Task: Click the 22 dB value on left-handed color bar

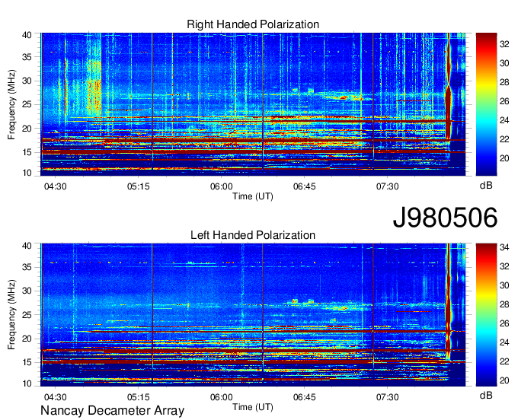Action: (504, 361)
